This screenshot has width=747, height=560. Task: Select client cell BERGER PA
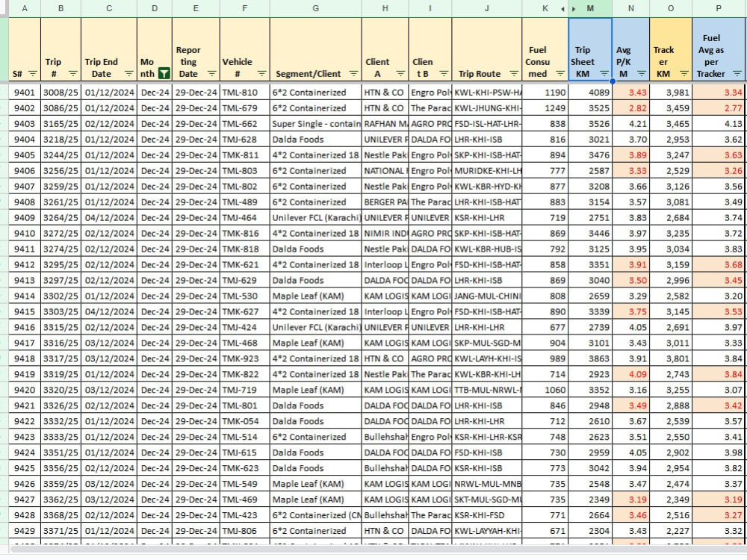click(x=385, y=202)
